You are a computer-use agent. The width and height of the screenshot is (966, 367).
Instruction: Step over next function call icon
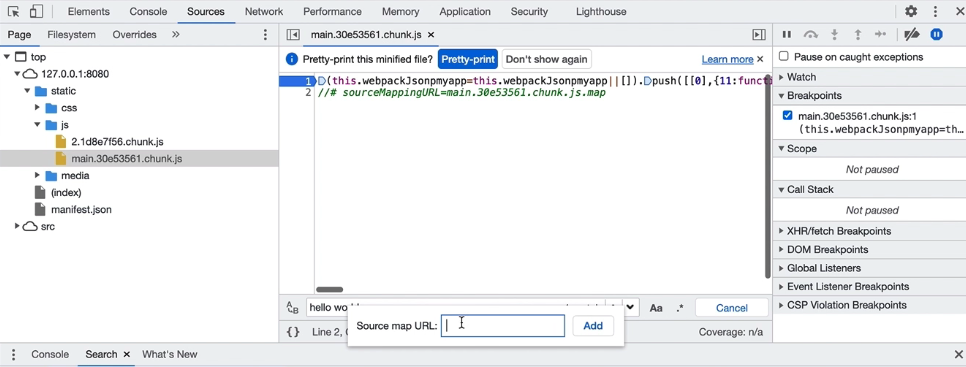click(x=811, y=34)
